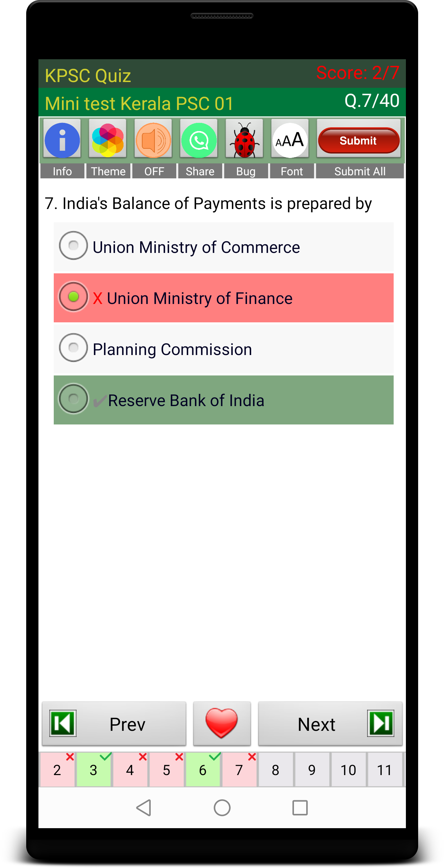Open the colorful Theme picker icon

pyautogui.click(x=108, y=140)
